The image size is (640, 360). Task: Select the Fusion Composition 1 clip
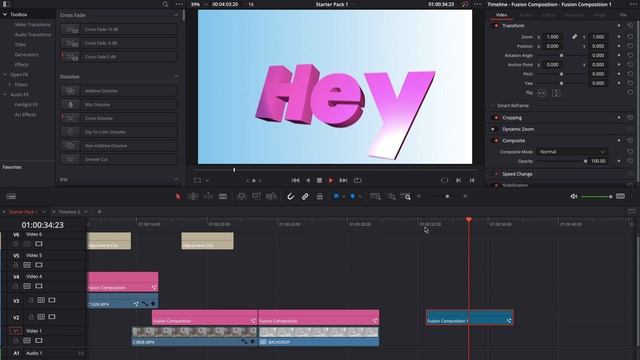pyautogui.click(x=469, y=318)
